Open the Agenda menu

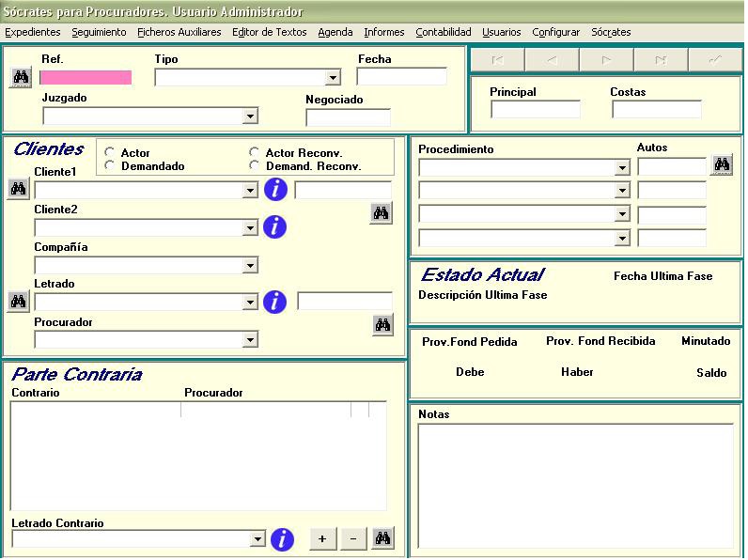pos(335,32)
